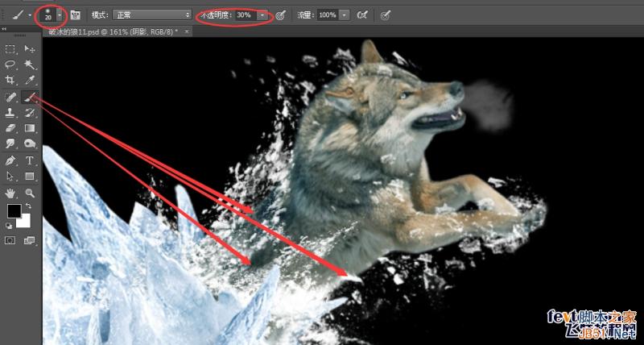The image size is (644, 345).
Task: Click the foreground black color swatch
Action: (x=14, y=211)
